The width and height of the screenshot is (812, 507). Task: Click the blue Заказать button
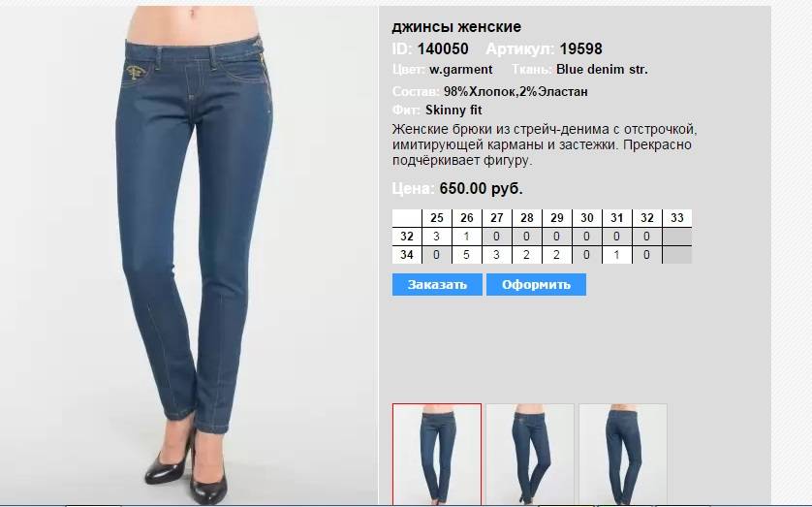[x=437, y=285]
